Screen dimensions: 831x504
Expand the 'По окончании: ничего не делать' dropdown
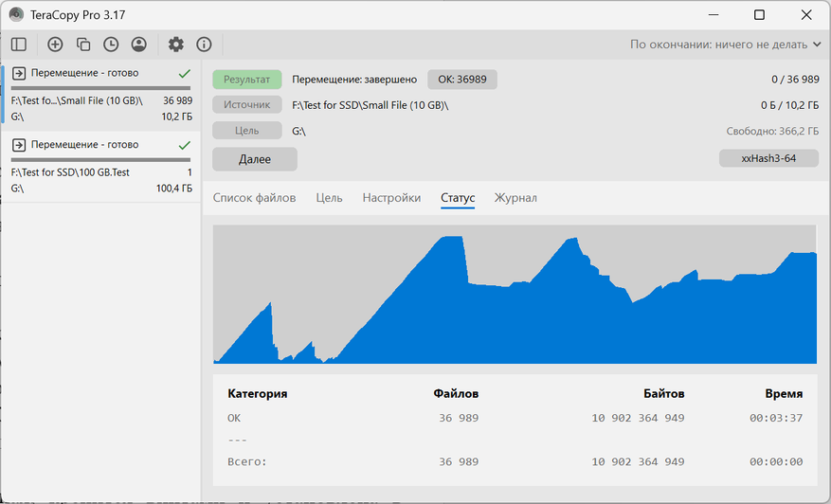point(726,45)
